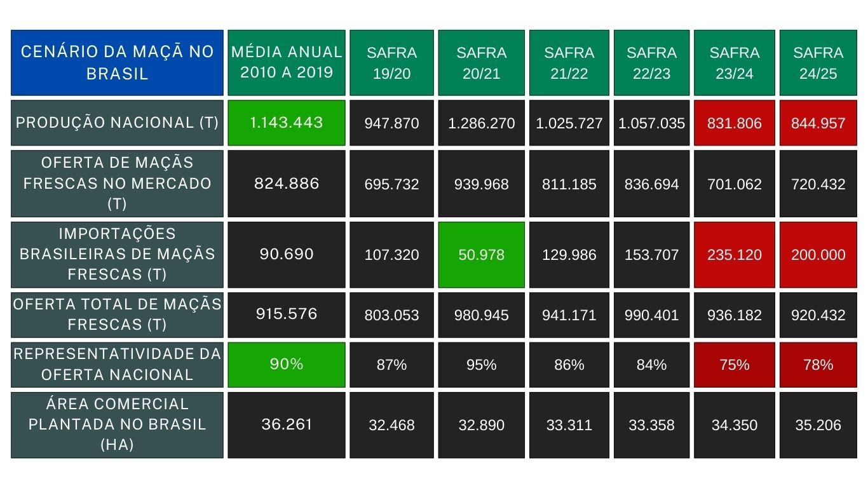Image resolution: width=868 pixels, height=488 pixels.
Task: Select the red 844.957 cell
Action: coord(818,123)
